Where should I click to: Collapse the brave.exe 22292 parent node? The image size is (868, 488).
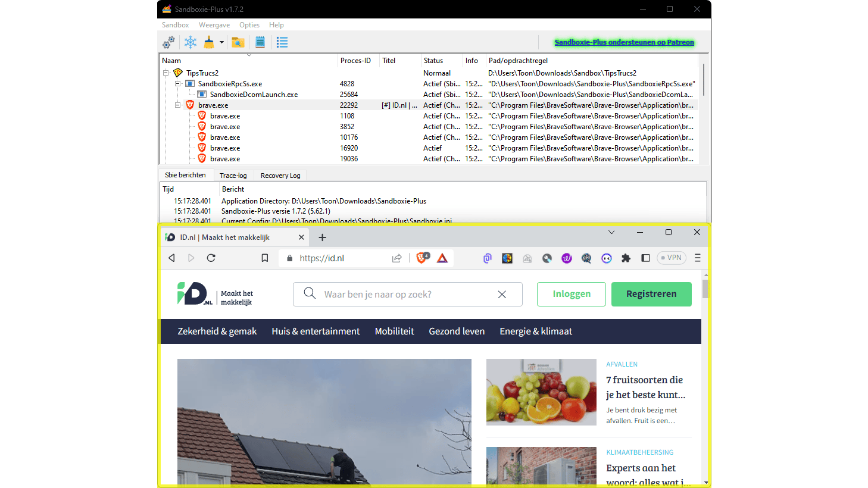(177, 105)
